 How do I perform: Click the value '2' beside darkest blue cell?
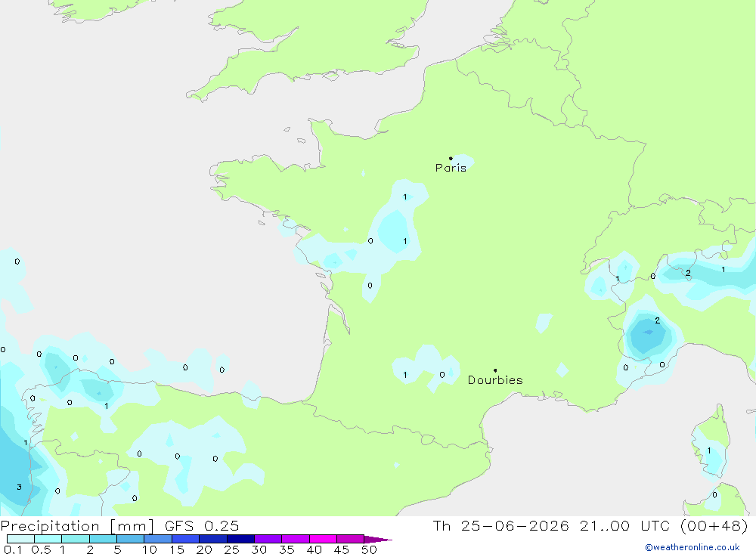pyautogui.click(x=657, y=320)
